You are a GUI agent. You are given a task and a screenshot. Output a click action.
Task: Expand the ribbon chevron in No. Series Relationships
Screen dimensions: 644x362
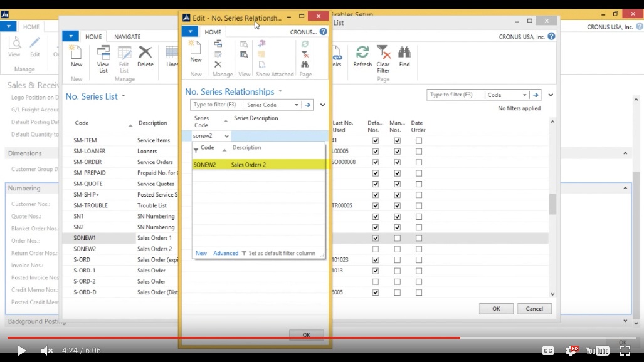coord(322,105)
